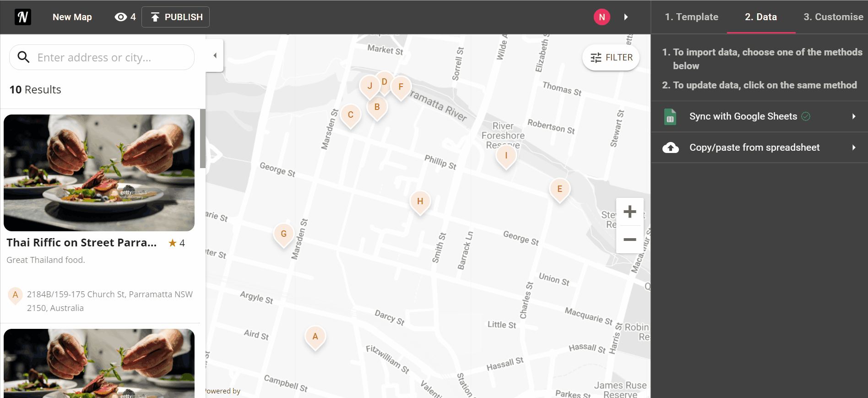868x398 pixels.
Task: Select map marker E
Action: (x=559, y=191)
